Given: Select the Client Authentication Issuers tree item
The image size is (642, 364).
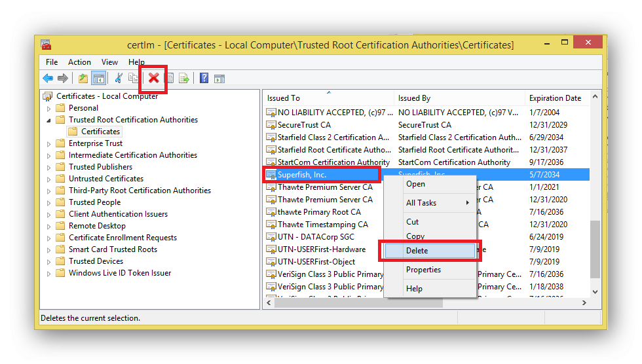Looking at the screenshot, I should [x=118, y=214].
